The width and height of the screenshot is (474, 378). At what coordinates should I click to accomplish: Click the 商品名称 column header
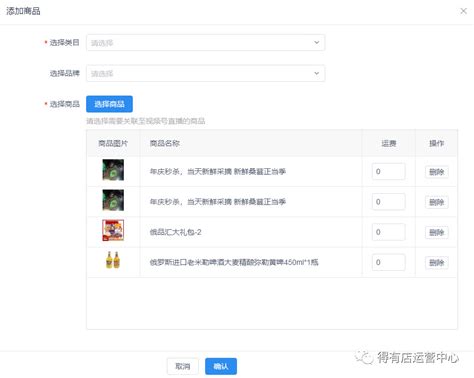pyautogui.click(x=165, y=143)
